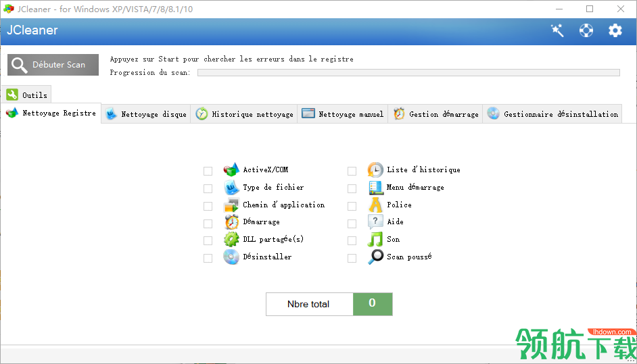The height and width of the screenshot is (364, 637).
Task: Tick the Liste d'historique checkbox
Action: click(x=352, y=172)
